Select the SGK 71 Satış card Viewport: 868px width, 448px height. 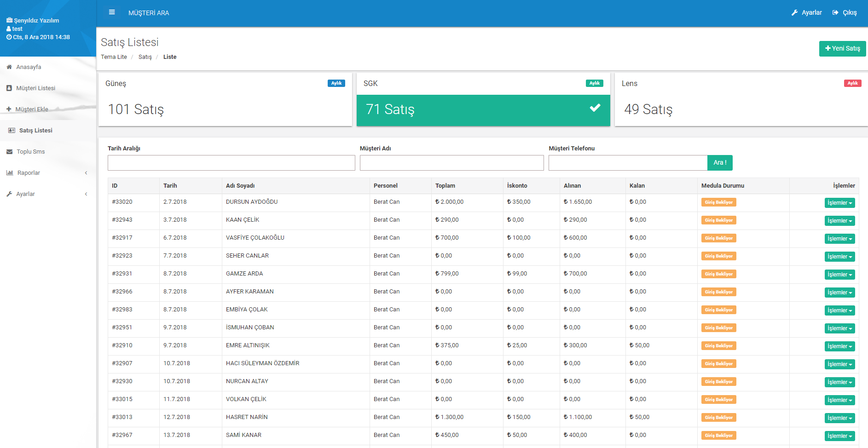tap(483, 109)
